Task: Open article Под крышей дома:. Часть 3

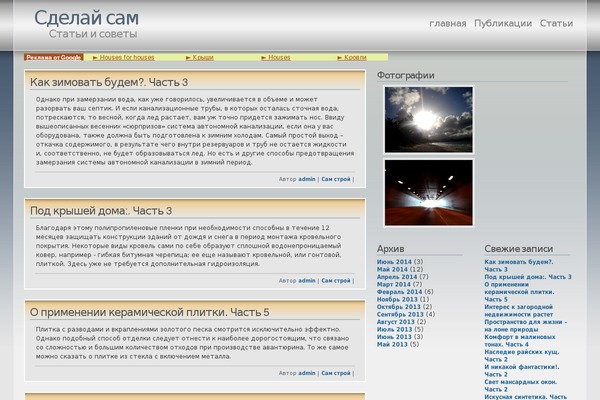Action: (101, 211)
